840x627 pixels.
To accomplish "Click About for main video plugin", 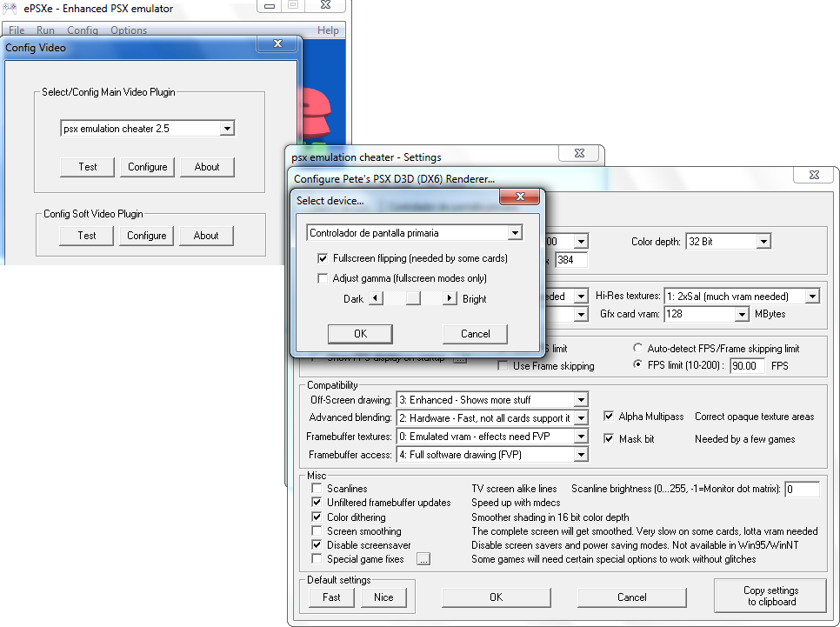I will point(207,167).
